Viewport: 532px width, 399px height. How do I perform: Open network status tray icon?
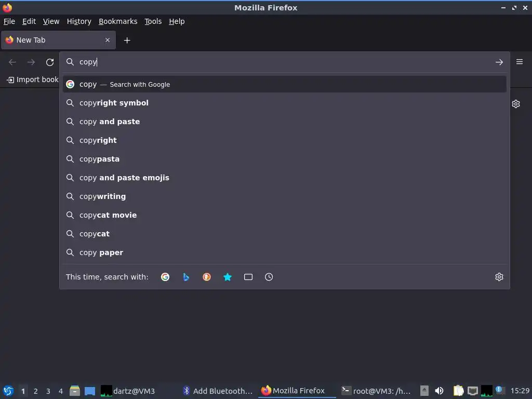(x=473, y=391)
